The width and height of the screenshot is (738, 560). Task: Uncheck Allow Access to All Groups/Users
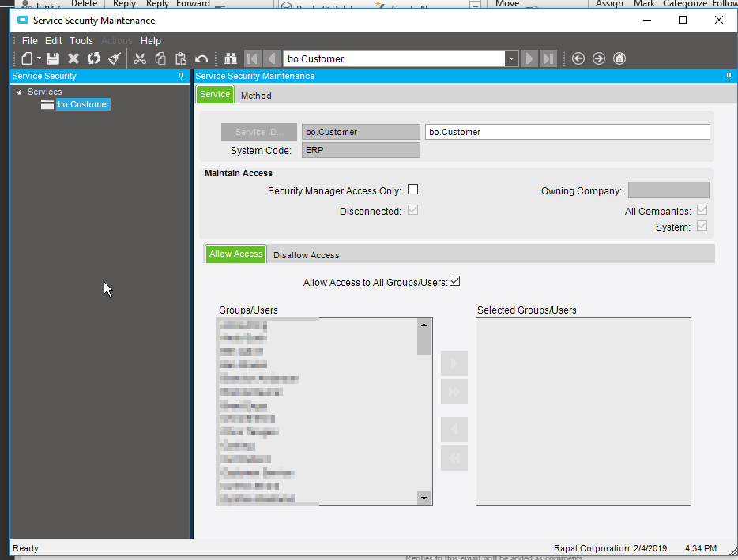click(454, 281)
